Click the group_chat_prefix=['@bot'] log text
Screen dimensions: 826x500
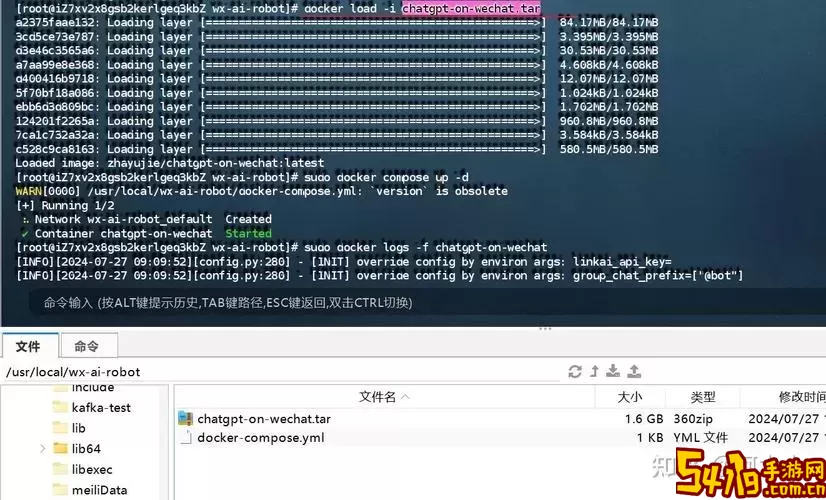(658, 275)
